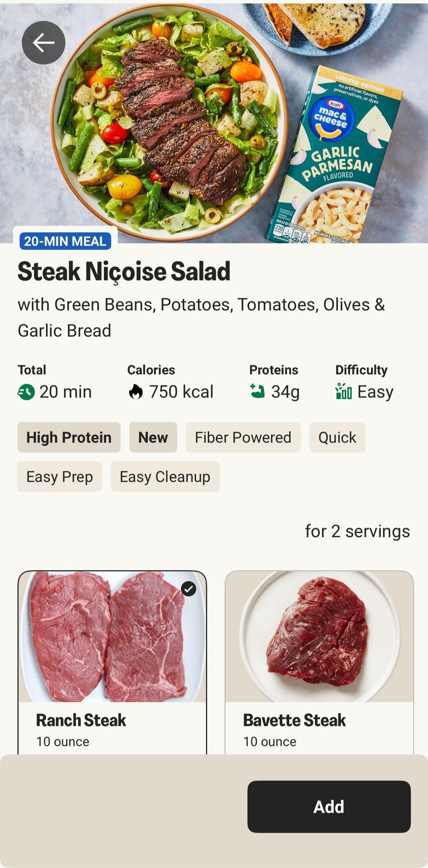428x868 pixels.
Task: Tap the back arrow button
Action: coord(44,43)
